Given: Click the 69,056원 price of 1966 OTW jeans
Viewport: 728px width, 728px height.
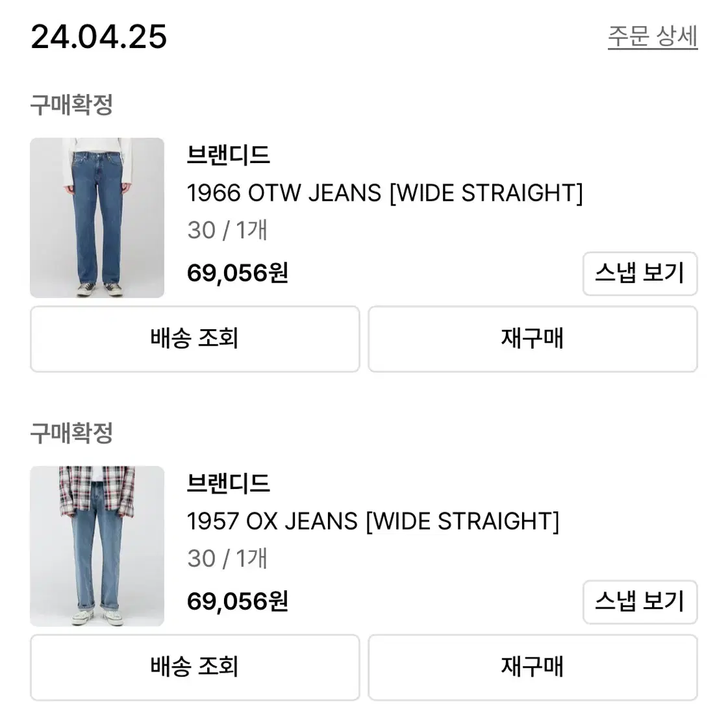Looking at the screenshot, I should (238, 273).
